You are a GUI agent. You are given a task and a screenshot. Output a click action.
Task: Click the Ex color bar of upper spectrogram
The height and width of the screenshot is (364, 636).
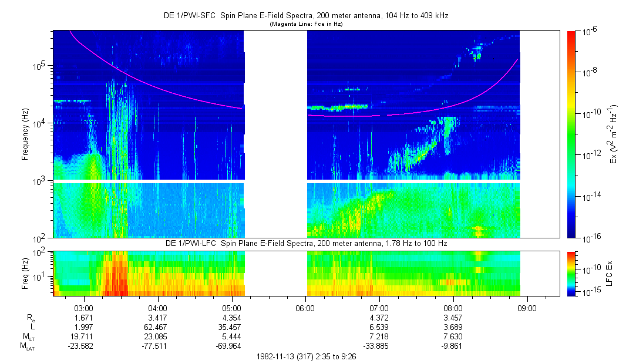571,134
